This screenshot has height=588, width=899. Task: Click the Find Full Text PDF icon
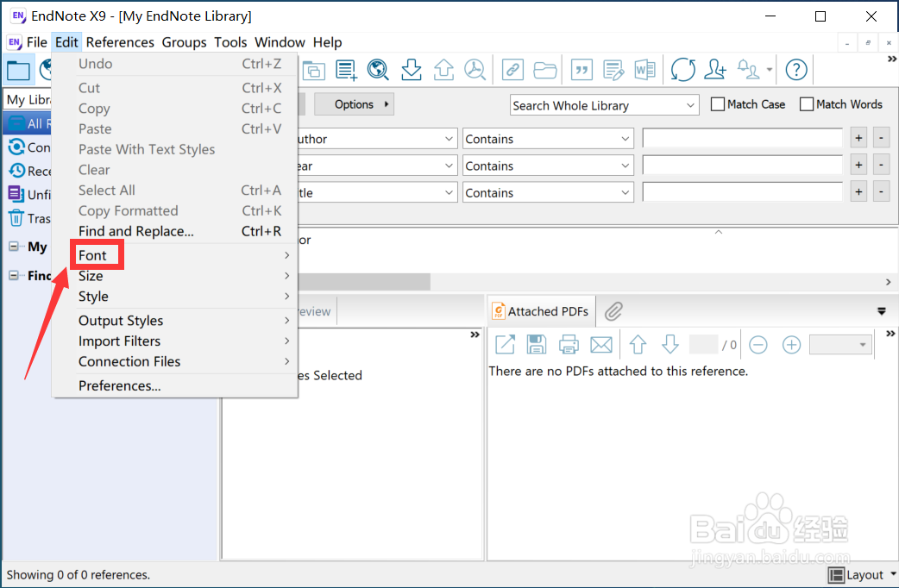point(475,70)
